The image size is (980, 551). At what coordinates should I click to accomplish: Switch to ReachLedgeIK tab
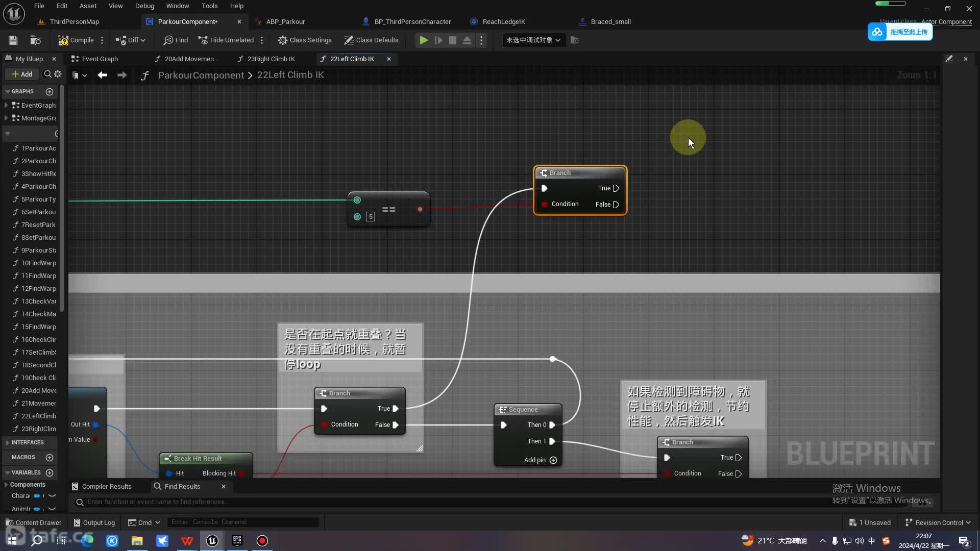[503, 21]
